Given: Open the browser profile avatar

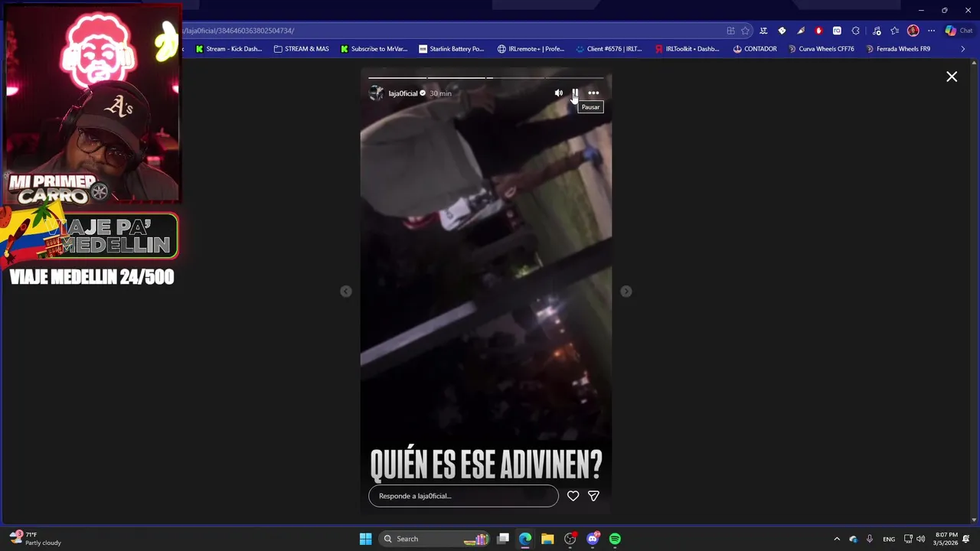Looking at the screenshot, I should 913,31.
